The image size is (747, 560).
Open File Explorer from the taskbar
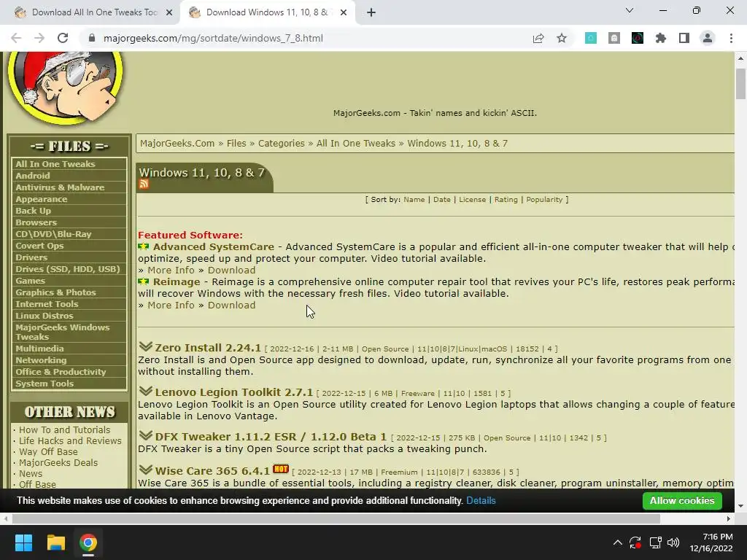pos(55,542)
